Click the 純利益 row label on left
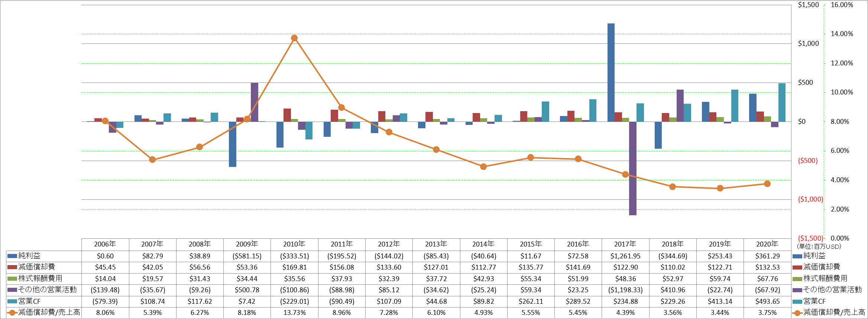Viewport: 868px width, 319px height. tap(29, 256)
